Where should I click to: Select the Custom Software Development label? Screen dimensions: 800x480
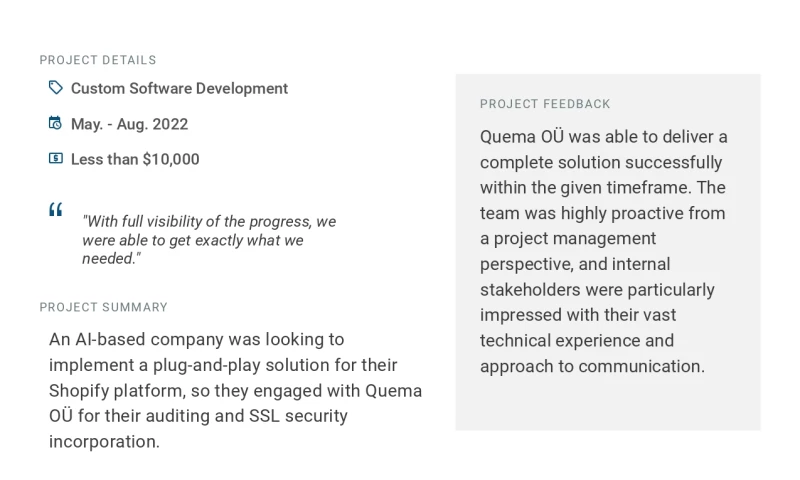click(179, 89)
